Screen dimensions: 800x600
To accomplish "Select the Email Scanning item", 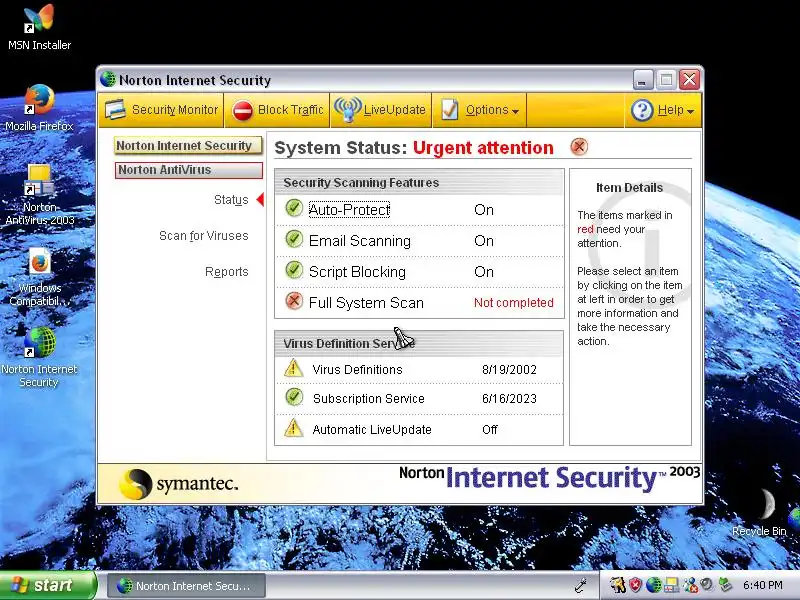I will pyautogui.click(x=360, y=241).
